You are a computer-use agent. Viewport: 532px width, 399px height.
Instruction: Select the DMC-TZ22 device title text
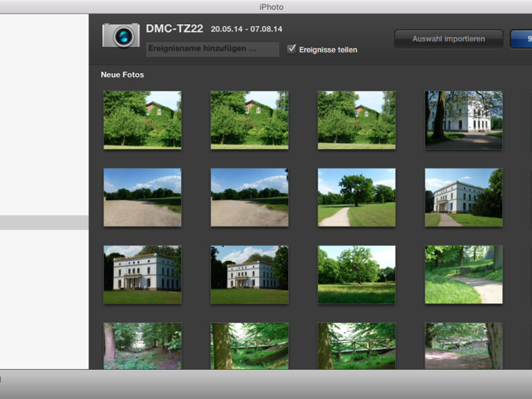click(174, 28)
